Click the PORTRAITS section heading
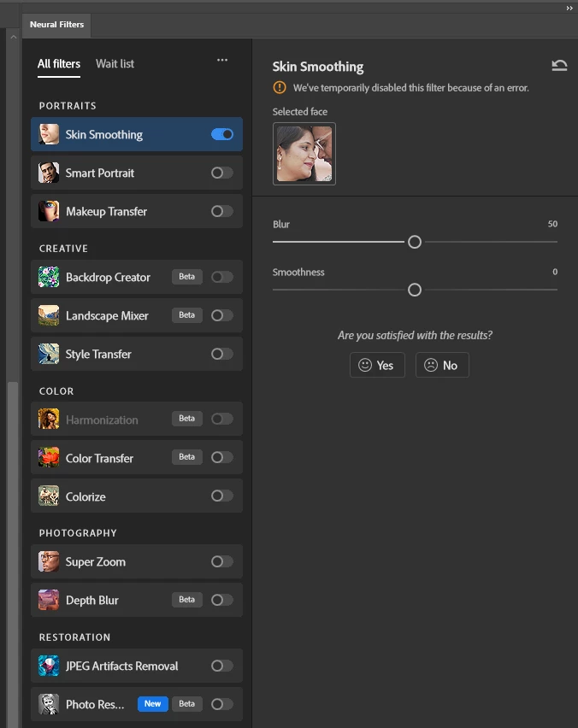The width and height of the screenshot is (578, 728). (68, 106)
